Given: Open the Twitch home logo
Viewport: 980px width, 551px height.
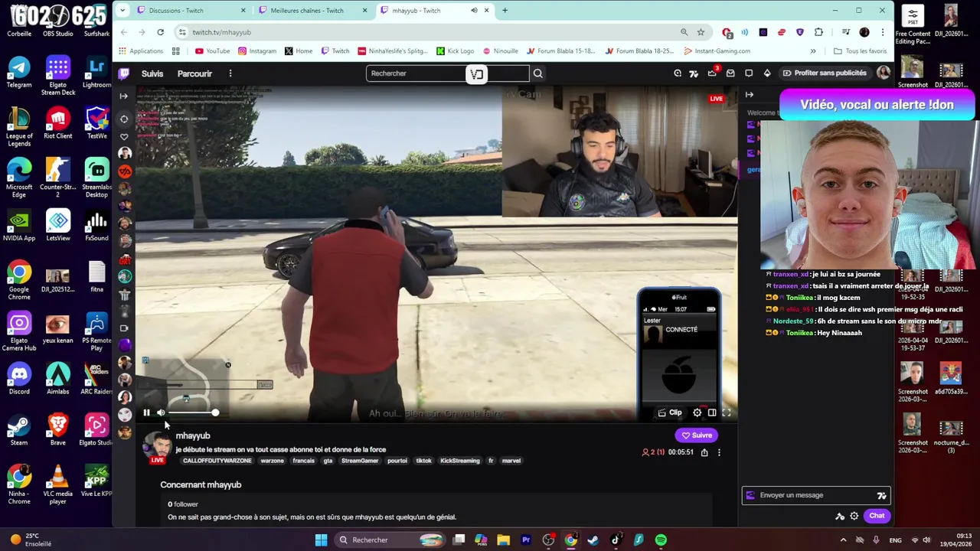Looking at the screenshot, I should pos(124,73).
